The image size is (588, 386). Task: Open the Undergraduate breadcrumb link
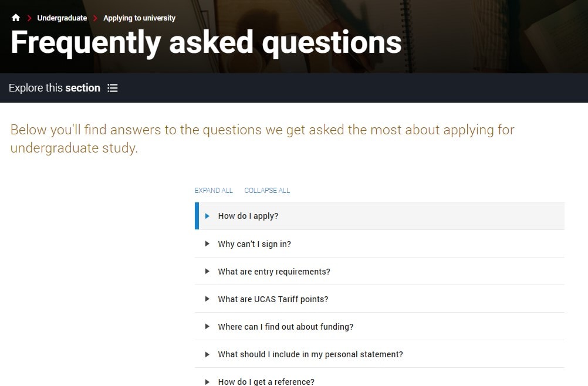coord(62,18)
